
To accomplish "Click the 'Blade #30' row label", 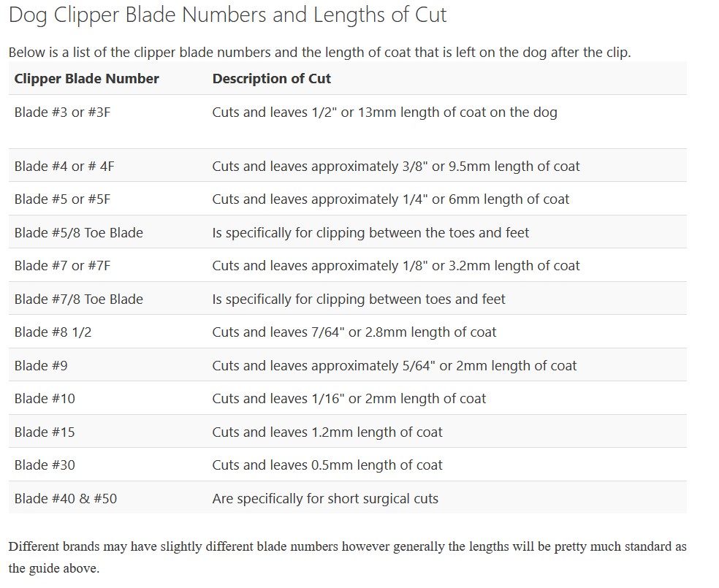I will point(44,465).
